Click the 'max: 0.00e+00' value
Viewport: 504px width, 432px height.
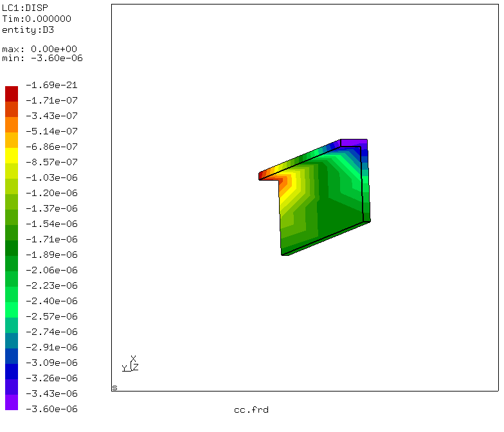[40, 49]
